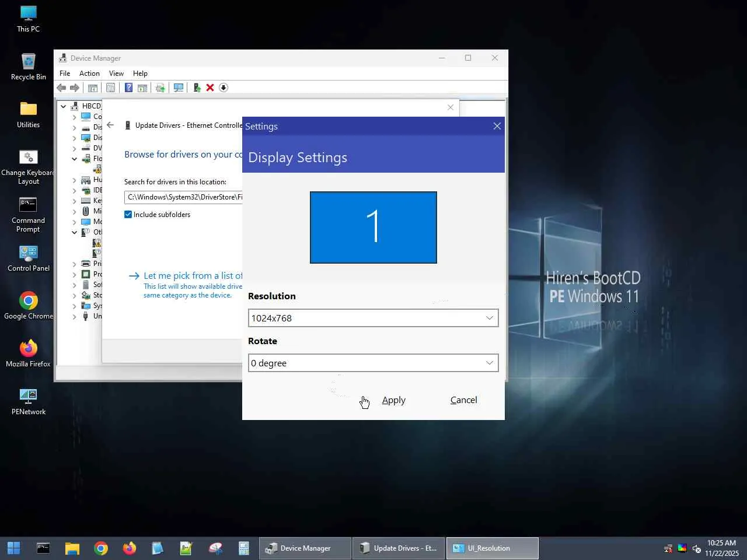Viewport: 747px width, 560px height.
Task: Expand the Universal Serial Bus tree node
Action: 74,316
